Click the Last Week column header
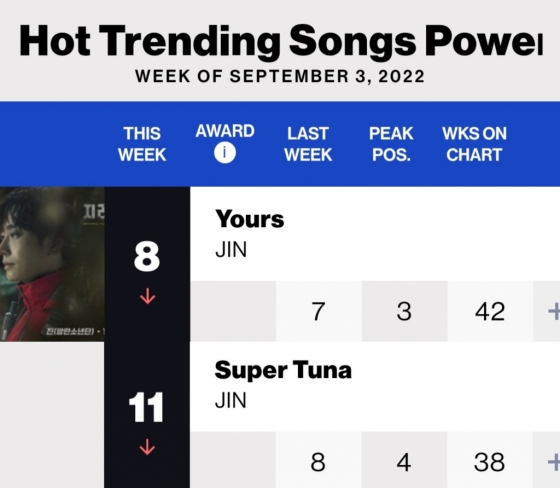560x488 pixels. point(308,144)
